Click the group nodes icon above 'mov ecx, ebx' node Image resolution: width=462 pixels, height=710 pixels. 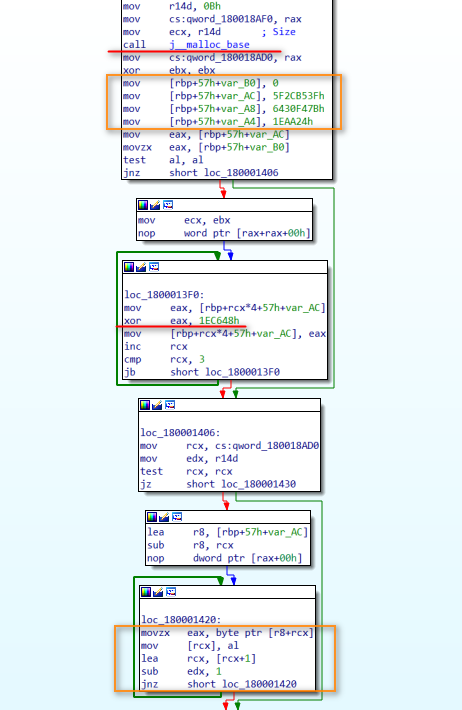[168, 205]
